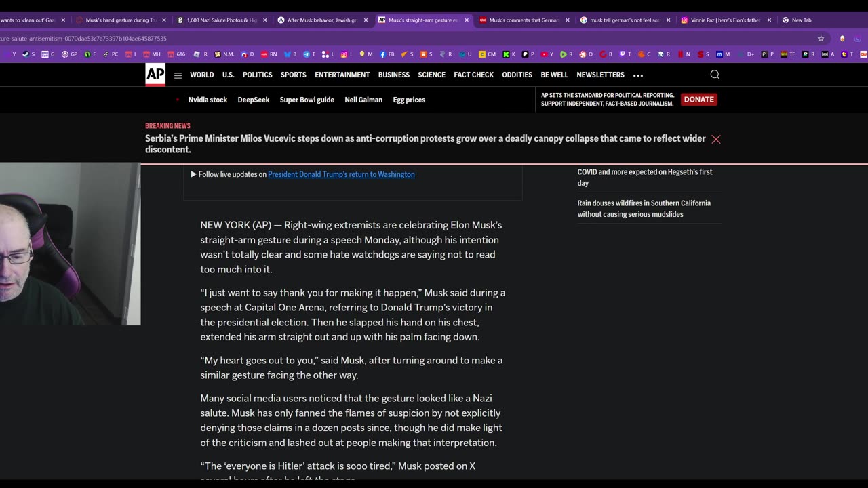Open the SPORTS section

(x=294, y=75)
